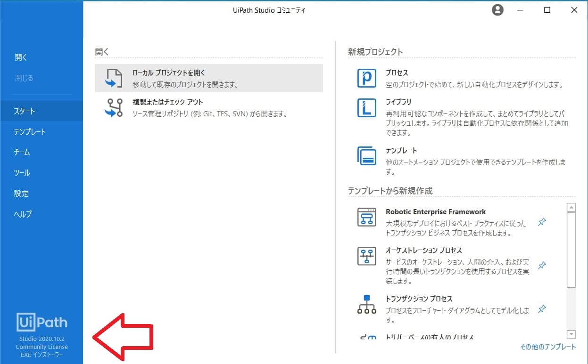Switch to the スタート sidebar tab
This screenshot has height=364, width=588.
[x=41, y=111]
